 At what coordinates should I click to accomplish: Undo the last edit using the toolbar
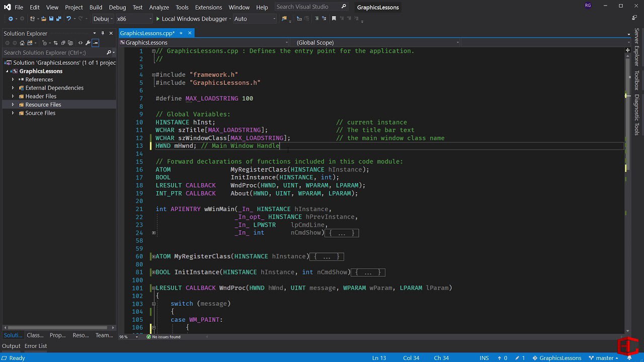(x=69, y=19)
